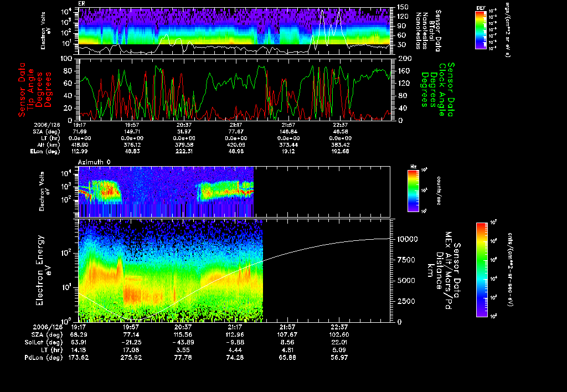
Task: Click PdLon value '56.97'
Action: [x=339, y=358]
